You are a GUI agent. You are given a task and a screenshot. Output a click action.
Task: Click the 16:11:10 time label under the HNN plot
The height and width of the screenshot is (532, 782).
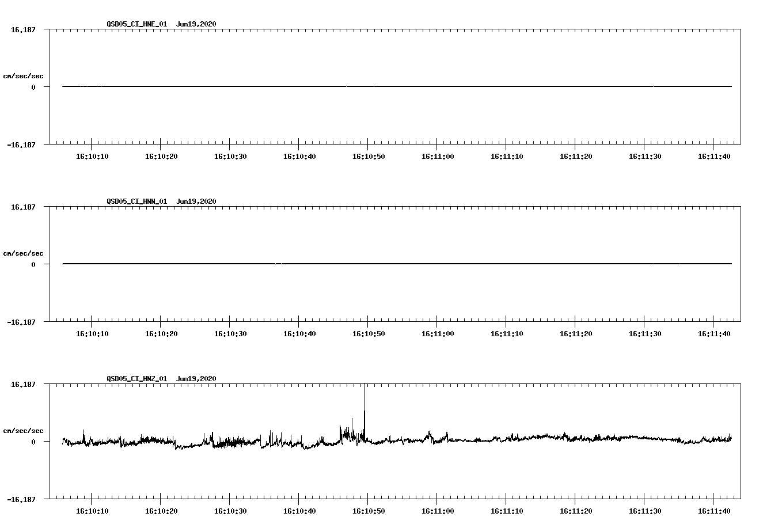tap(507, 334)
